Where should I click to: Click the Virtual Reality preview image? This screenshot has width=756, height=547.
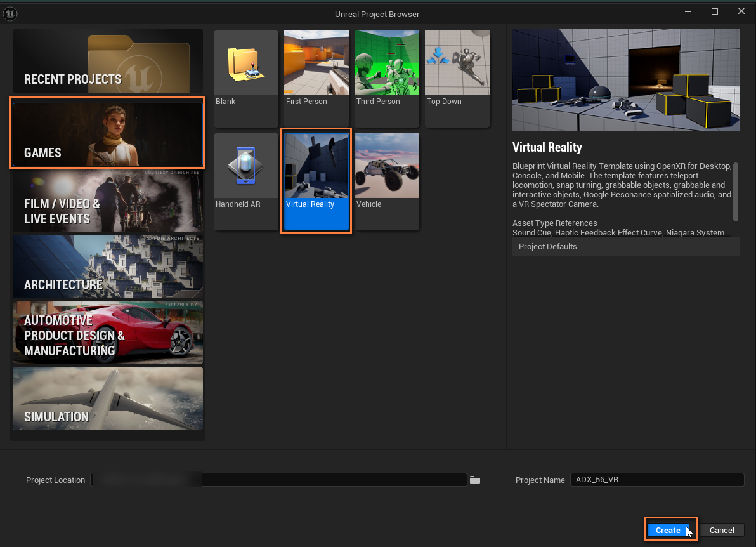(x=626, y=80)
